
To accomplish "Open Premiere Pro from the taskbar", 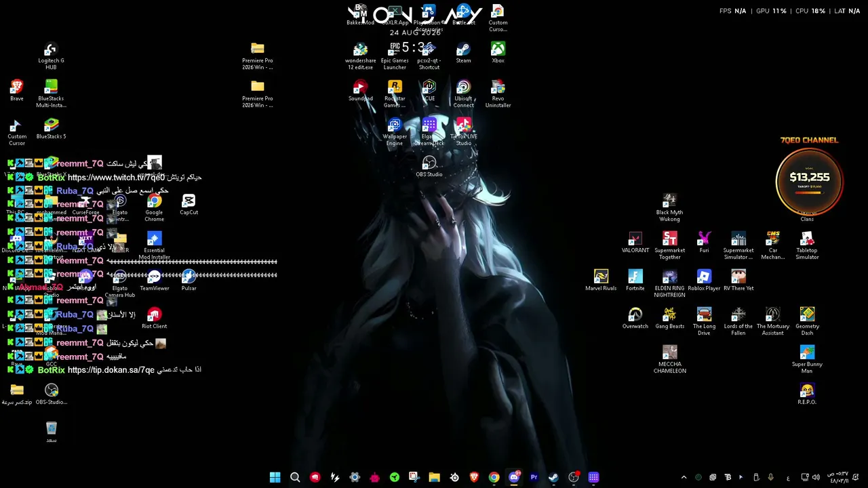I will (534, 477).
